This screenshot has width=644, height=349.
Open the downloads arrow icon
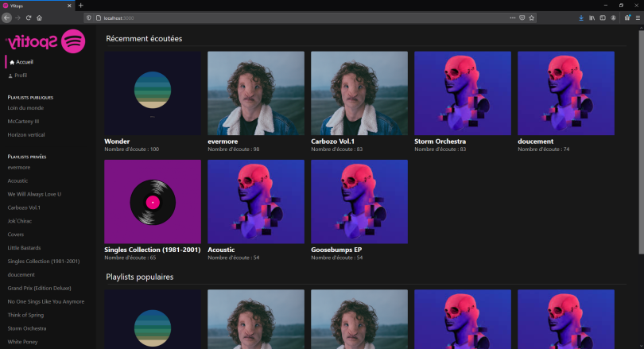(581, 17)
